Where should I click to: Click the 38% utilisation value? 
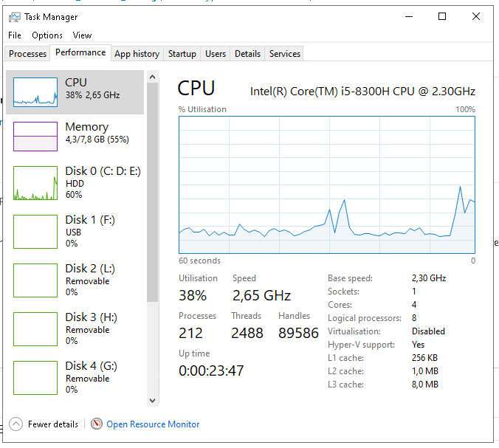coord(193,295)
